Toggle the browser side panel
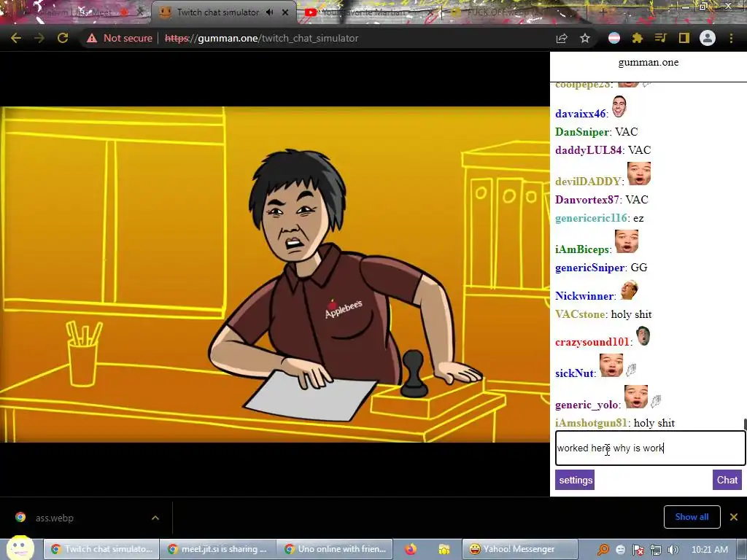Image resolution: width=747 pixels, height=560 pixels. 684,38
